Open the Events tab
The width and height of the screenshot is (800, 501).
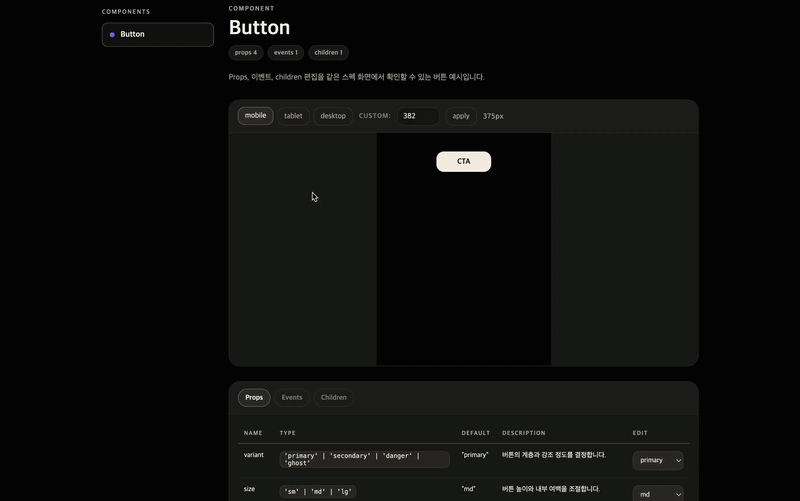(292, 397)
